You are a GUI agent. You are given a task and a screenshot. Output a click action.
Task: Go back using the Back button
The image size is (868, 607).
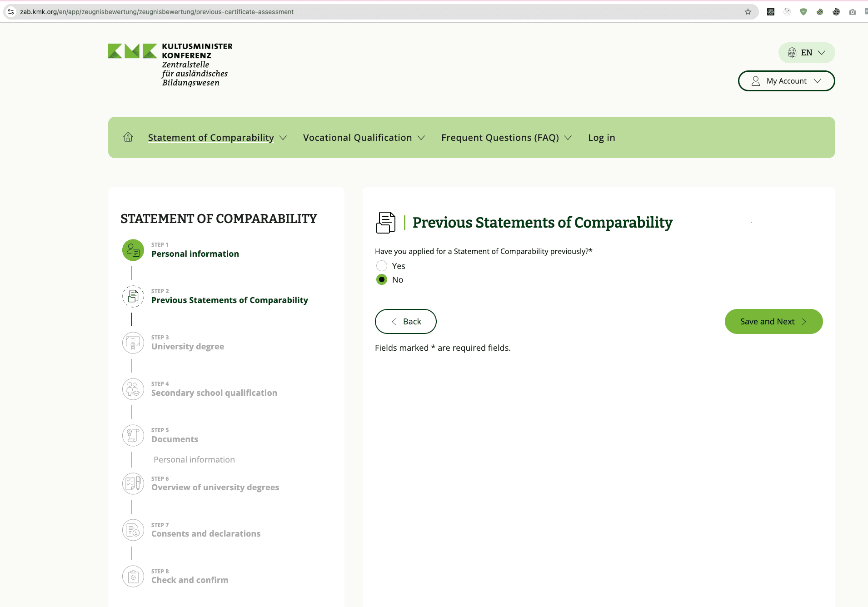405,322
